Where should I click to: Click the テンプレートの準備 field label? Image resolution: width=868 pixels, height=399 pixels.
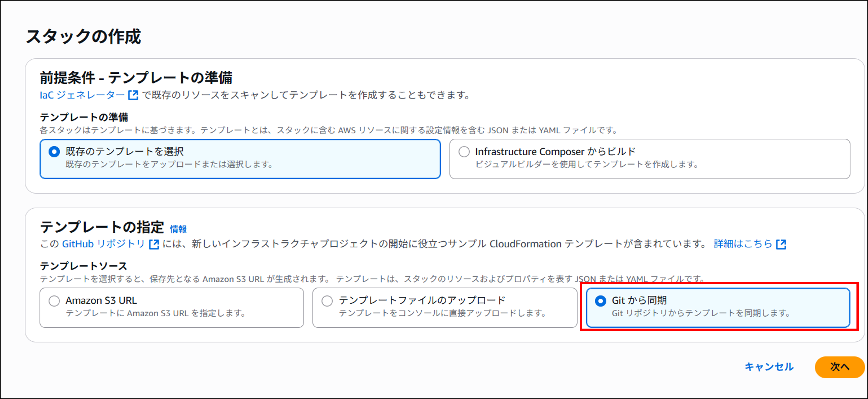point(84,117)
